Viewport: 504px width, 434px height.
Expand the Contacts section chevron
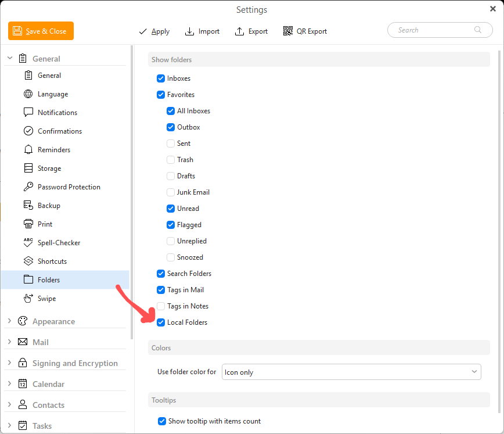[x=10, y=404]
